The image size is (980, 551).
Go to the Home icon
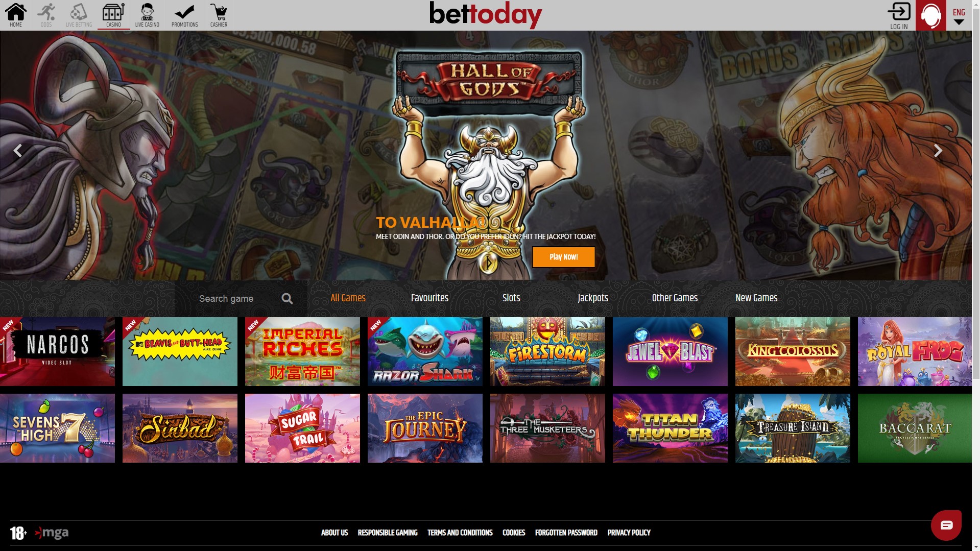(x=16, y=12)
